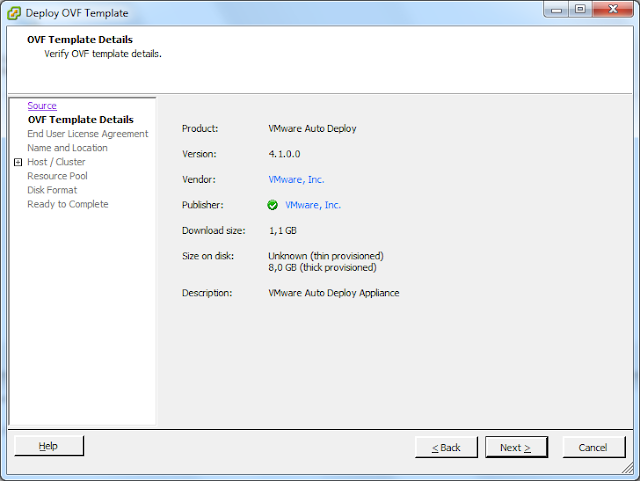Maximize the Deploy OVF Template window
Screen dimensions: 640x481
tap(580, 9)
